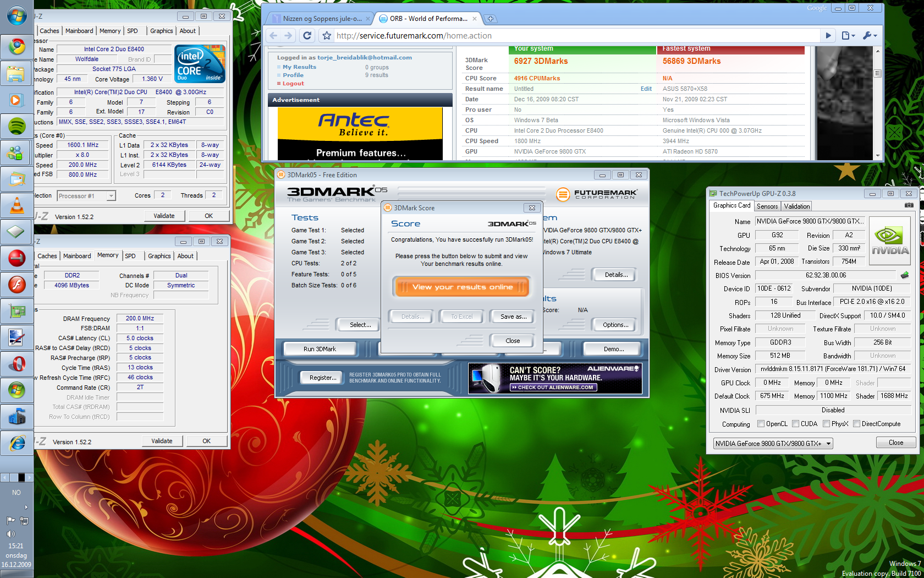This screenshot has width=924, height=578.
Task: Open the Flash taskbar icon
Action: click(16, 285)
